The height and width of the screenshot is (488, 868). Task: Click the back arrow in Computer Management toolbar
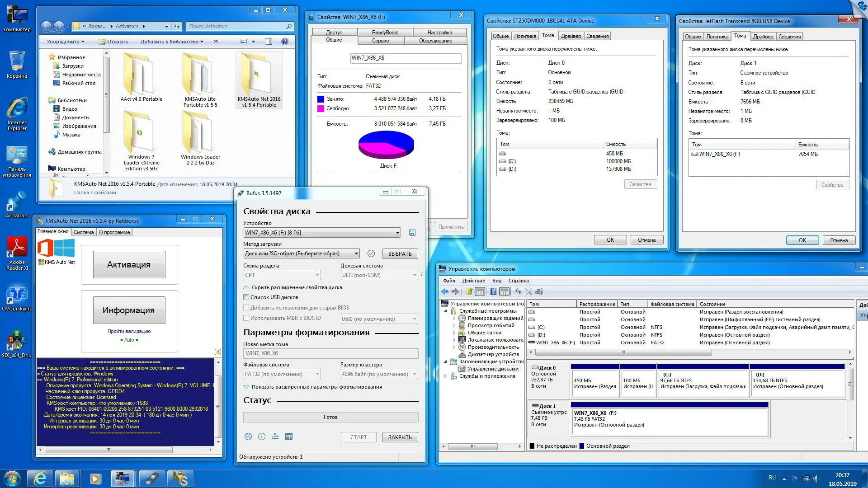[445, 292]
